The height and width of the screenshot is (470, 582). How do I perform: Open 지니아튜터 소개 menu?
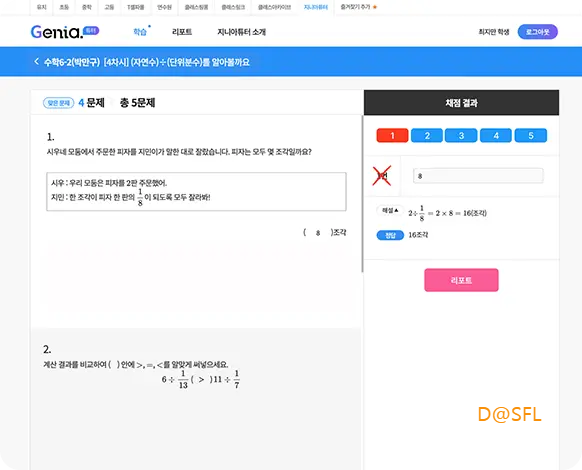pyautogui.click(x=241, y=32)
